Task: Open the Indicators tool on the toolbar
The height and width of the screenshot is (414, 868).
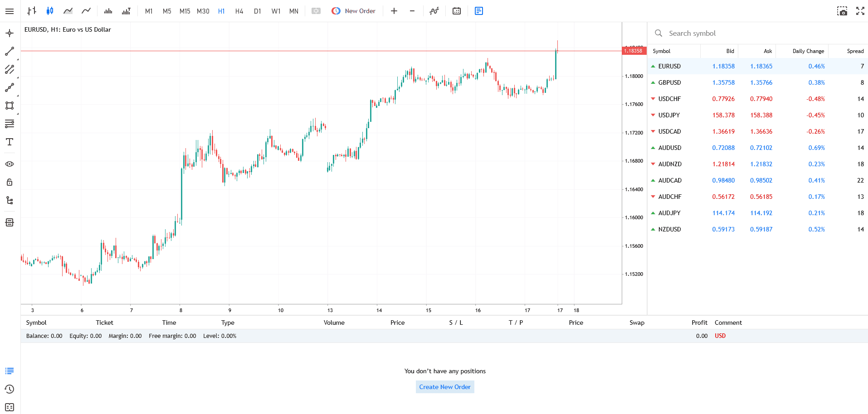Action: click(434, 11)
